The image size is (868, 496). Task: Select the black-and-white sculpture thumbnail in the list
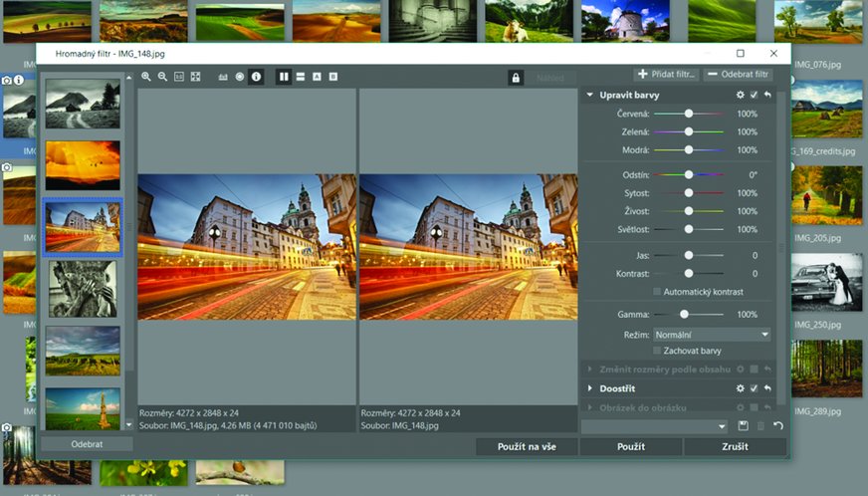[x=83, y=288]
